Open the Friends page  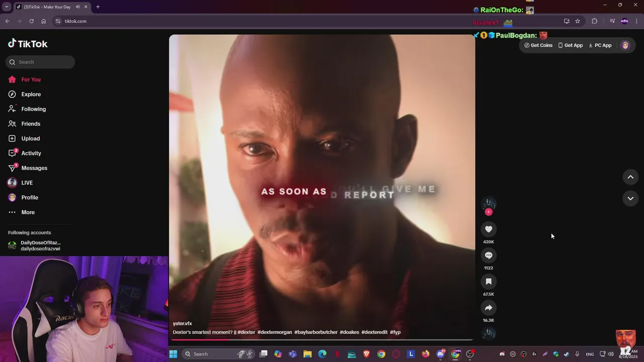24,124
